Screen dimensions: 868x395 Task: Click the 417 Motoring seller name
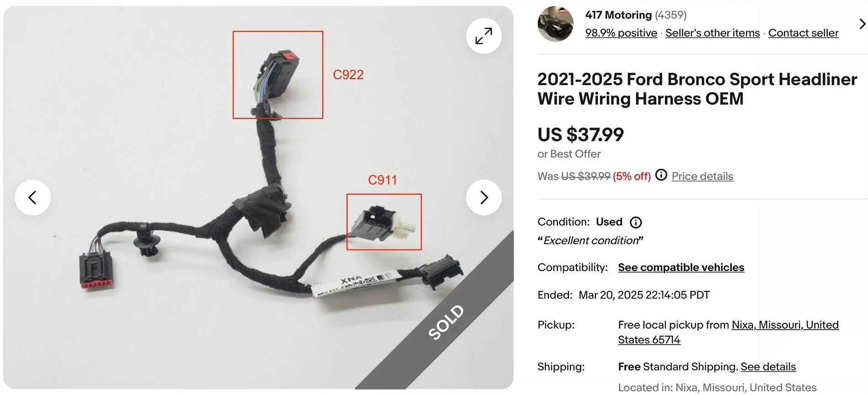(618, 15)
